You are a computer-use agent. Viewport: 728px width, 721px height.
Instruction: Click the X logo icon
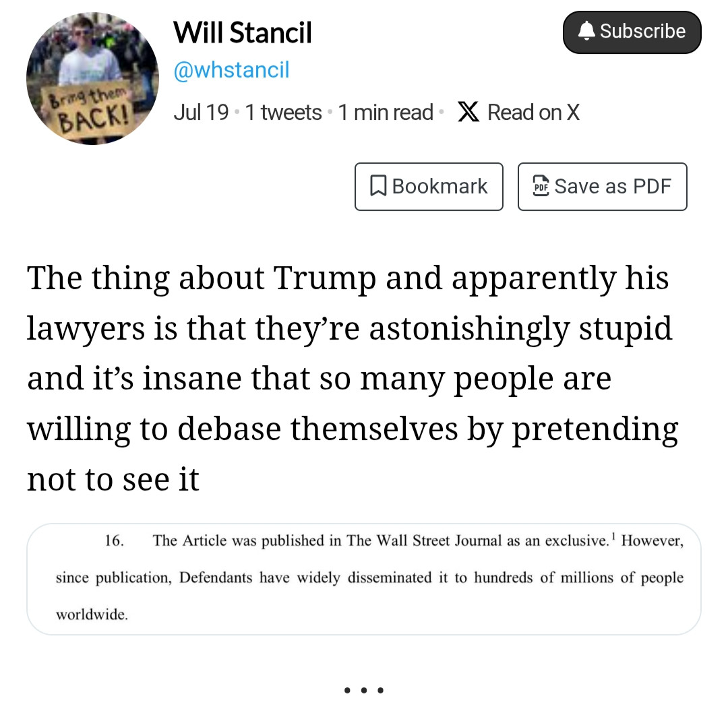(468, 112)
